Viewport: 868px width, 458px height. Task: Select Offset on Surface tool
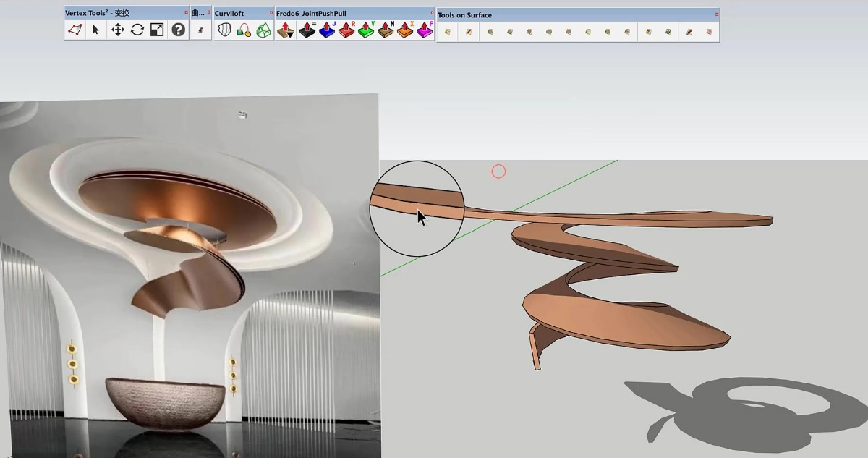pos(648,31)
